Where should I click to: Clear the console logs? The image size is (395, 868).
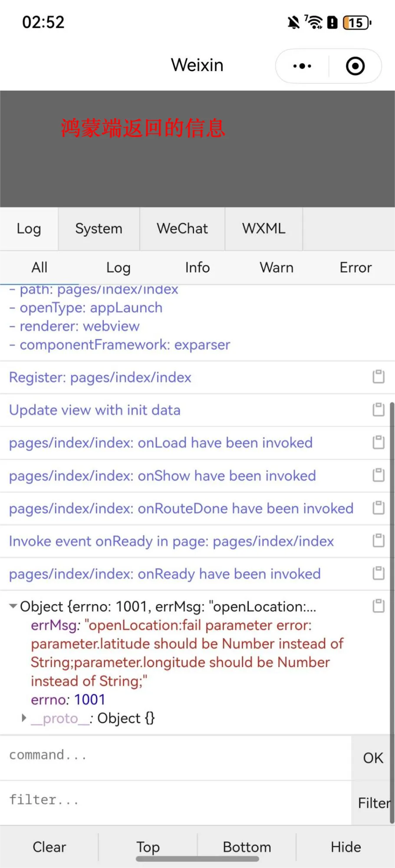[49, 847]
